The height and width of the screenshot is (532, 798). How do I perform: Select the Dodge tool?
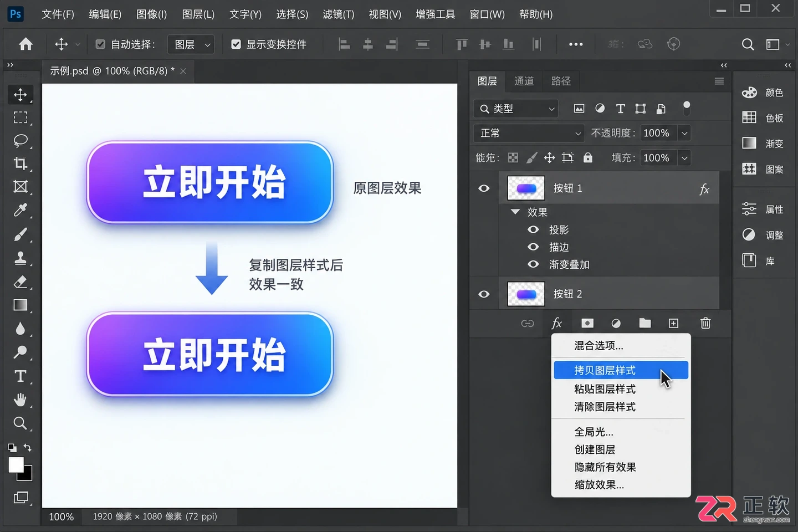coord(21,352)
